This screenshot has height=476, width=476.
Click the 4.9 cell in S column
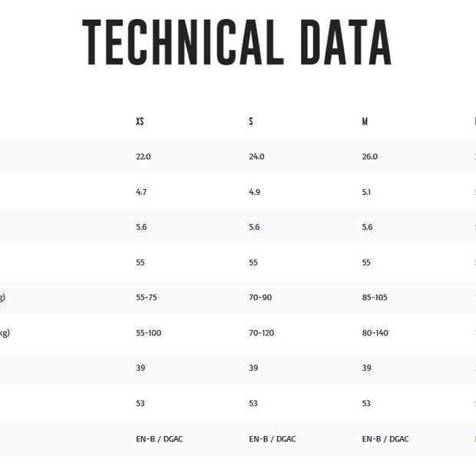click(x=254, y=192)
